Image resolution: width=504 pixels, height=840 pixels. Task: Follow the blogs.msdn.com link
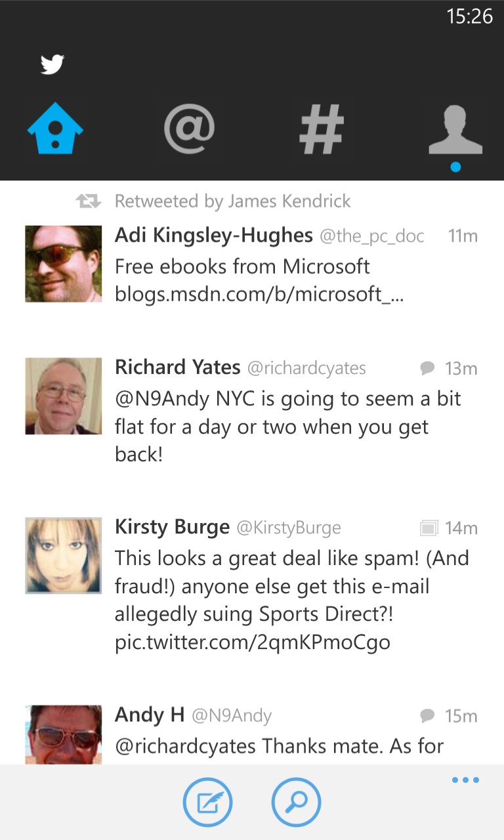259,295
